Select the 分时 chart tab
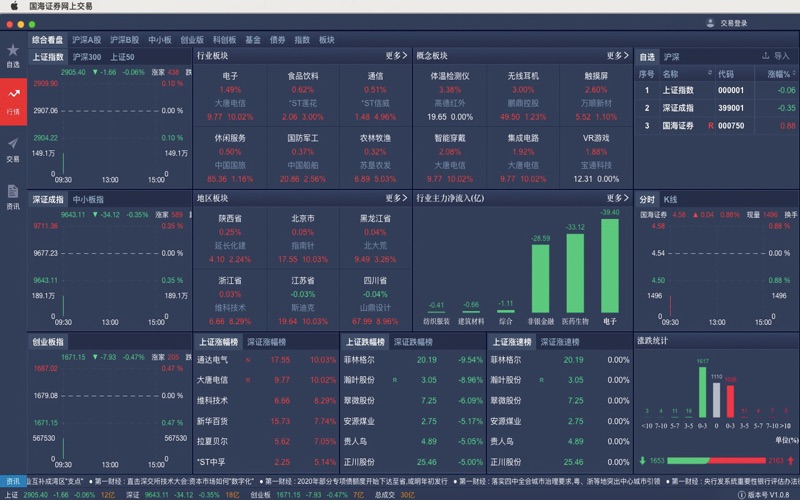The width and height of the screenshot is (800, 500). [x=647, y=199]
